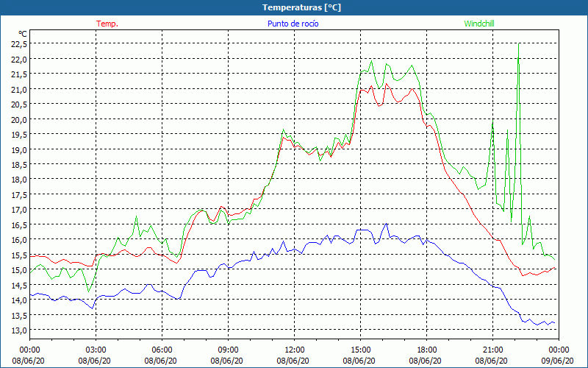Screen dimensions: 588x368
Task: Click the 09/06/20 date label
Action: (x=558, y=361)
